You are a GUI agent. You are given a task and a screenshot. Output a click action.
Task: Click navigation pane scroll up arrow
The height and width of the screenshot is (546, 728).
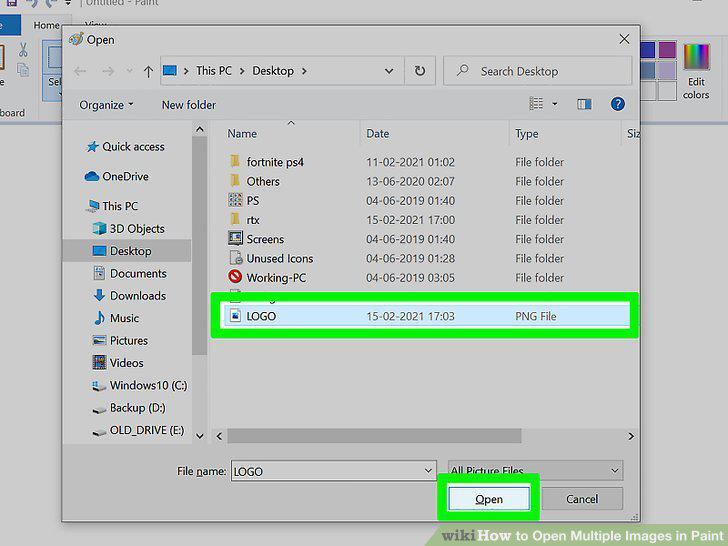[200, 130]
